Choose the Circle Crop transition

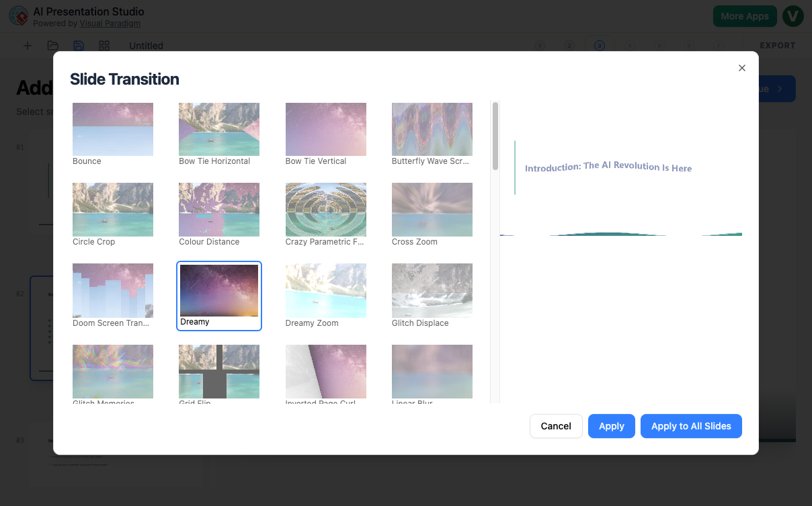pyautogui.click(x=113, y=210)
